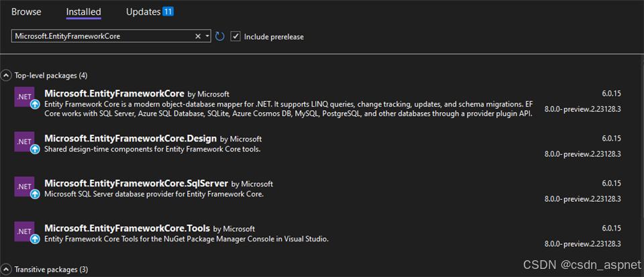Click the Top-level packages (4) heading

pos(51,76)
